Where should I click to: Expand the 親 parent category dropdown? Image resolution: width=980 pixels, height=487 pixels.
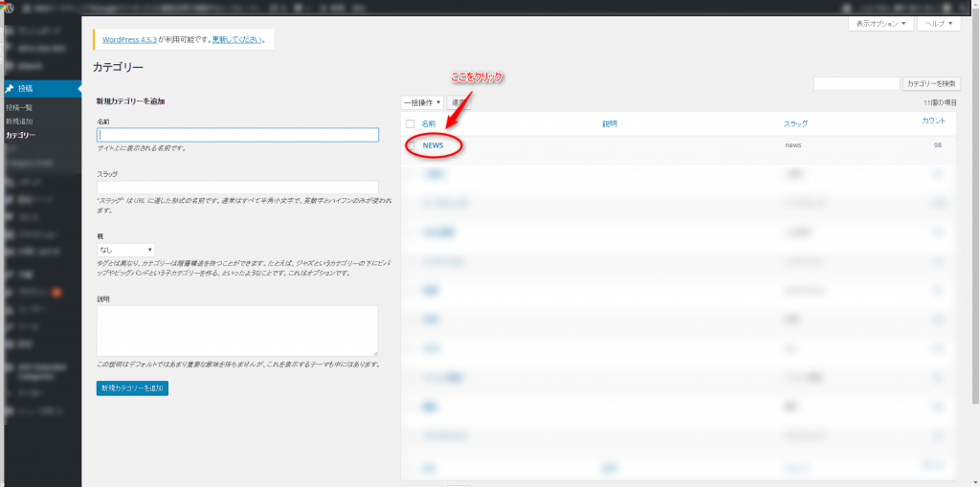(125, 249)
